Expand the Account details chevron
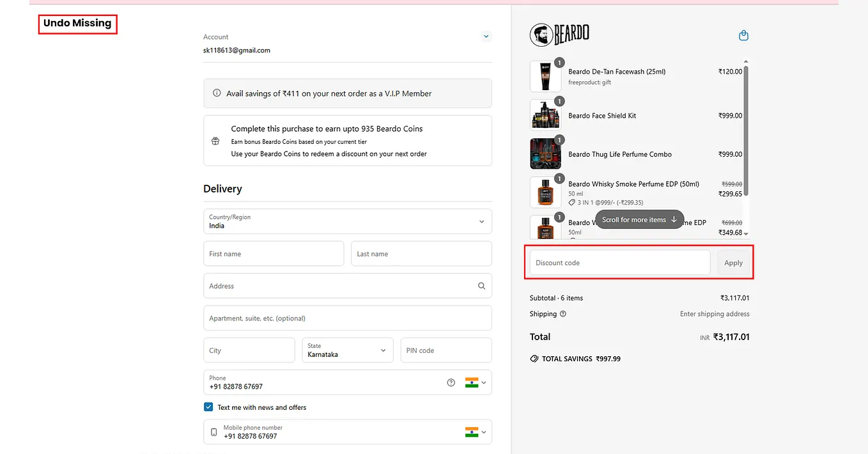This screenshot has width=868, height=454. point(486,36)
